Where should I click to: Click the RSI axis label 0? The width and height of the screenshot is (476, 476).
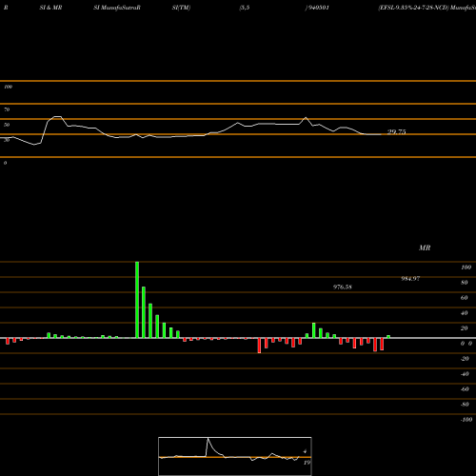(x=6, y=163)
